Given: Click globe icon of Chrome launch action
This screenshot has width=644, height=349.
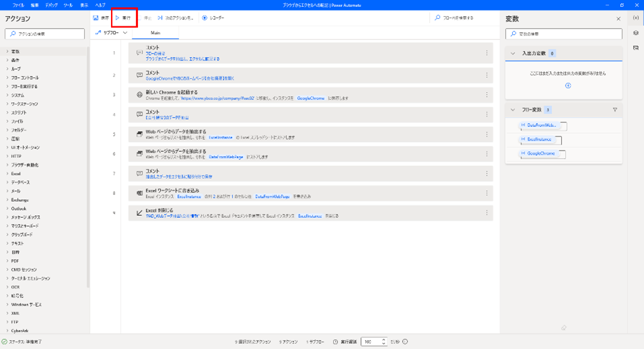Looking at the screenshot, I should tap(139, 95).
